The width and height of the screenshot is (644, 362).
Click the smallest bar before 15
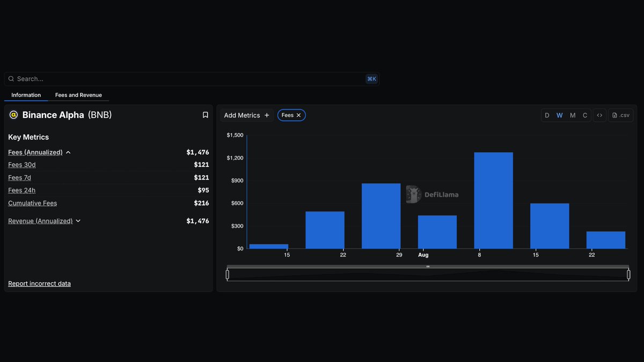(x=269, y=246)
